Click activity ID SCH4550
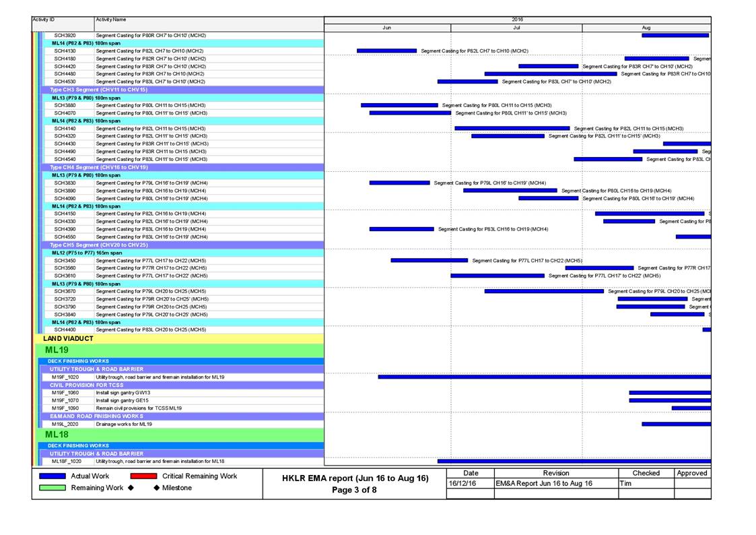This screenshot has width=756, height=535. tap(65, 237)
